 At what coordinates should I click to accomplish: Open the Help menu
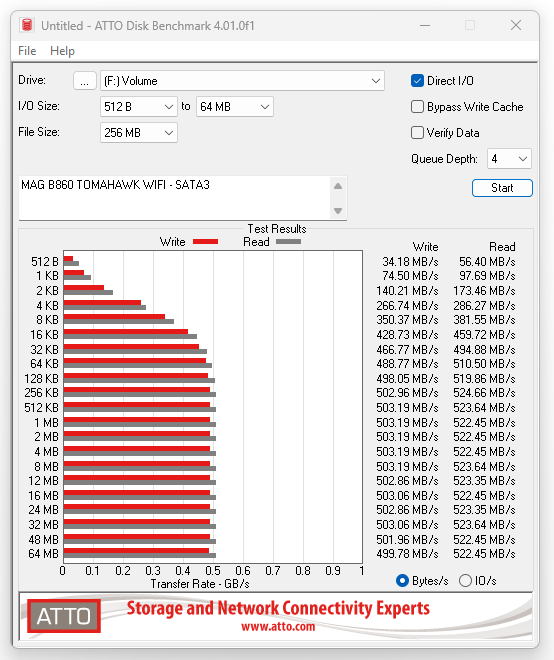point(62,51)
